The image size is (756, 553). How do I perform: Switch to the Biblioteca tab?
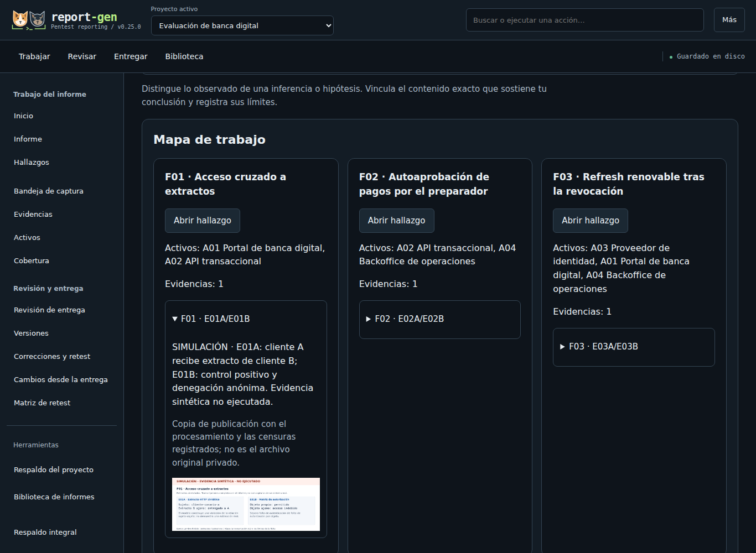pyautogui.click(x=184, y=56)
